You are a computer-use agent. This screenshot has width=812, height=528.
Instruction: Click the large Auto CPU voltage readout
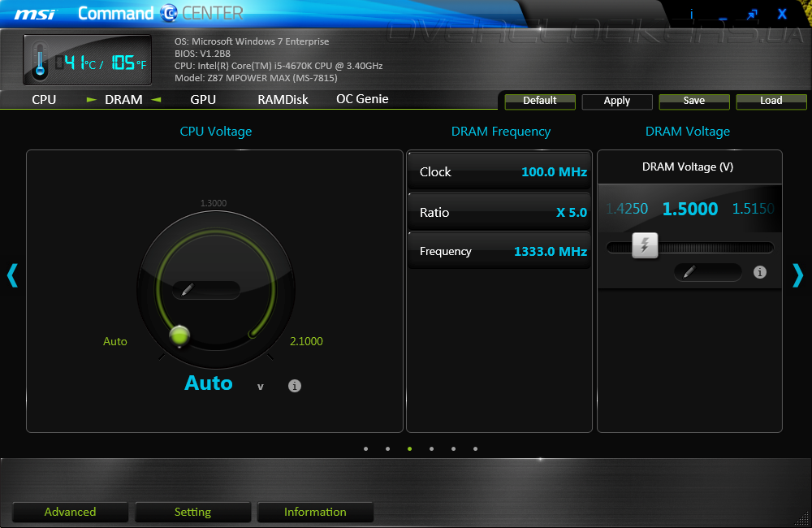coord(209,383)
